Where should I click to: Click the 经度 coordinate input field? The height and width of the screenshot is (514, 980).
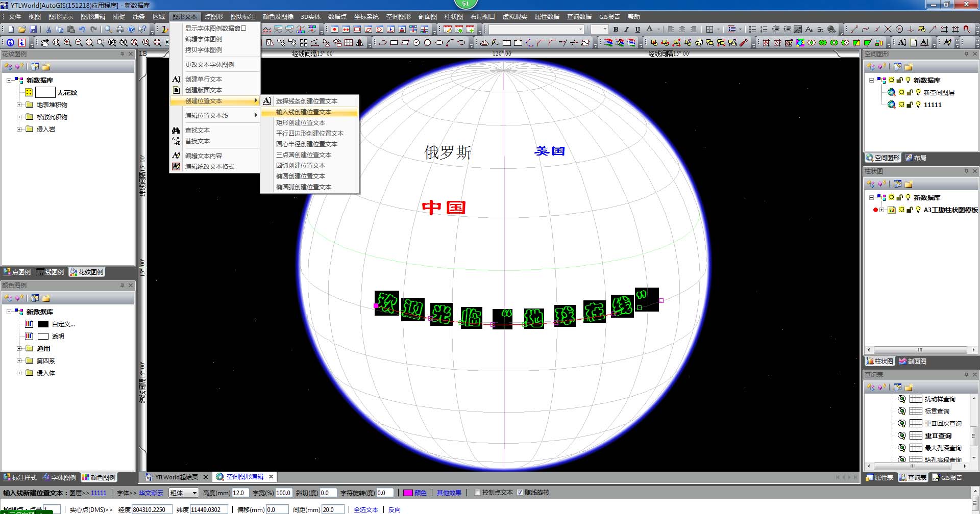pyautogui.click(x=152, y=509)
